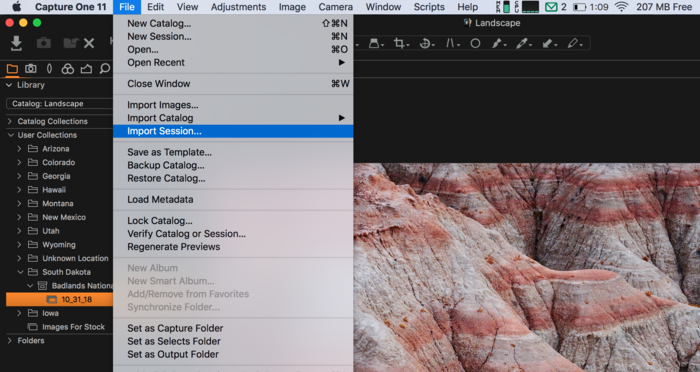The image size is (700, 372).
Task: Open the Catalog: Landscape dropdown
Action: (59, 104)
